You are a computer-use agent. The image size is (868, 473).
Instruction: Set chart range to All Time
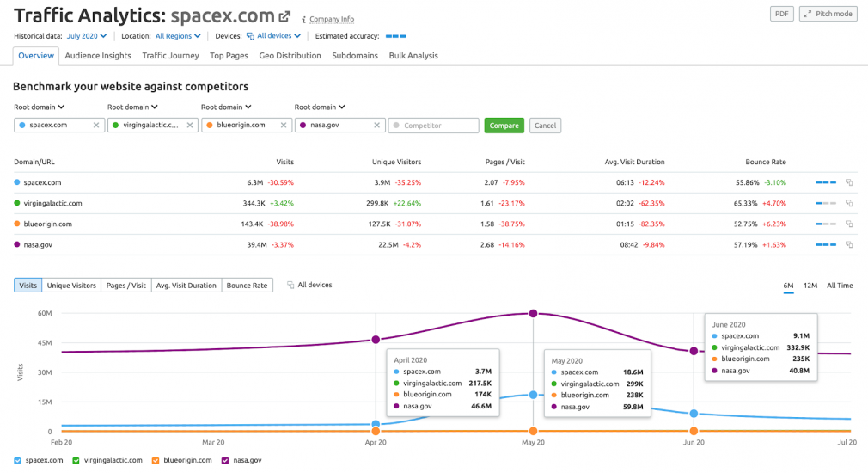(840, 286)
